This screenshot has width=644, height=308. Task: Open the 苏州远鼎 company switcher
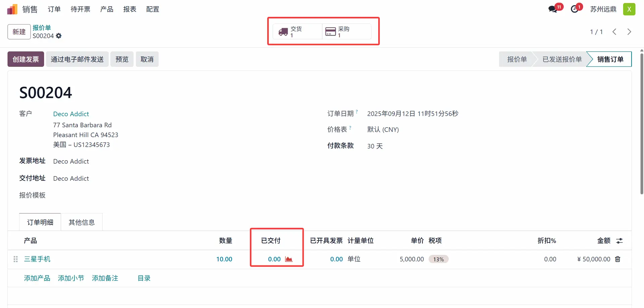(603, 9)
